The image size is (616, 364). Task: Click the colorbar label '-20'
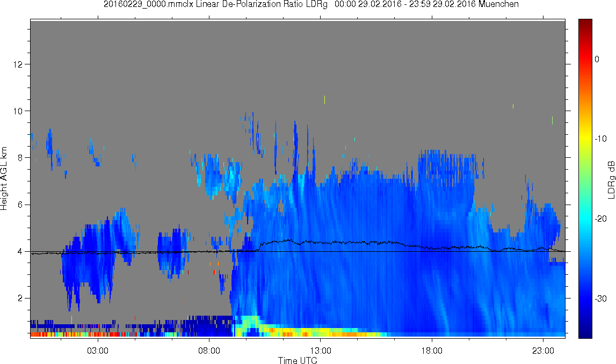coord(600,219)
